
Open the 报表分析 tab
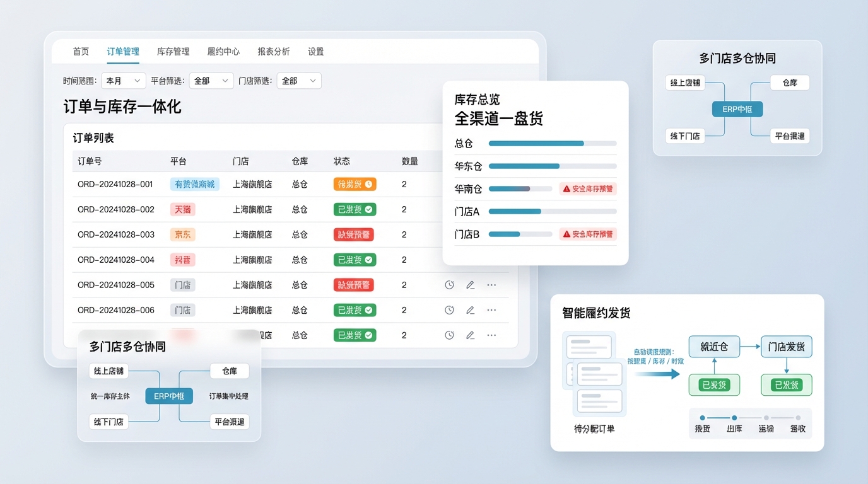pyautogui.click(x=274, y=52)
